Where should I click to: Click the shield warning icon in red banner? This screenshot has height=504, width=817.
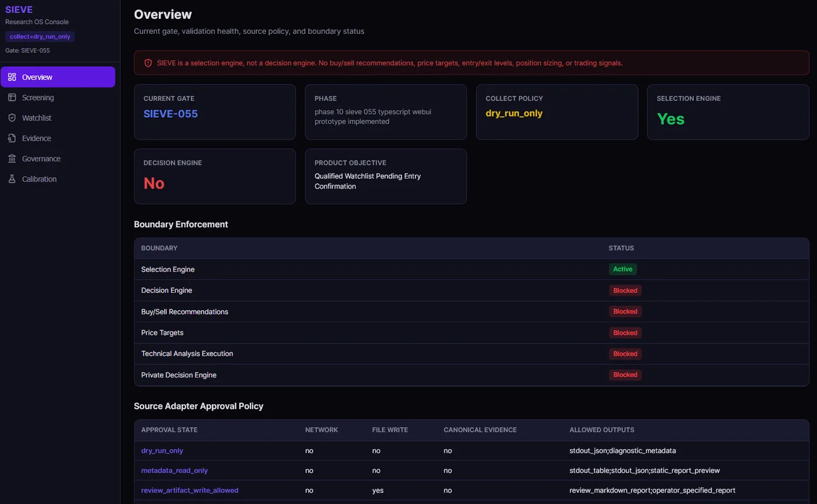pos(148,63)
